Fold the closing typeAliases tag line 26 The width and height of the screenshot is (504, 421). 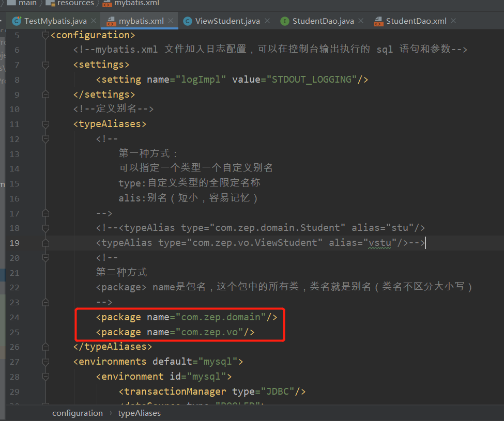click(x=45, y=347)
